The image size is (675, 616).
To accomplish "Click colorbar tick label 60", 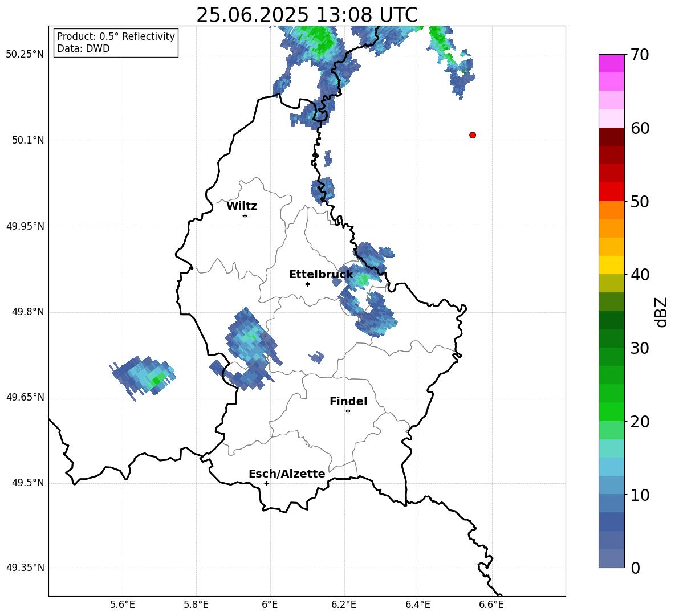I will coord(640,128).
